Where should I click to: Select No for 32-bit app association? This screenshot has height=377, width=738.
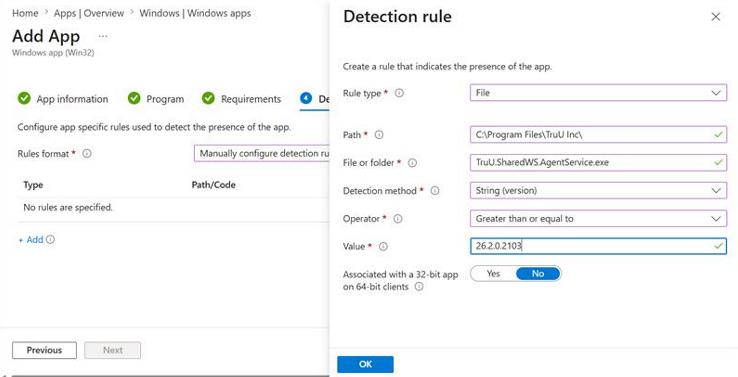click(538, 273)
